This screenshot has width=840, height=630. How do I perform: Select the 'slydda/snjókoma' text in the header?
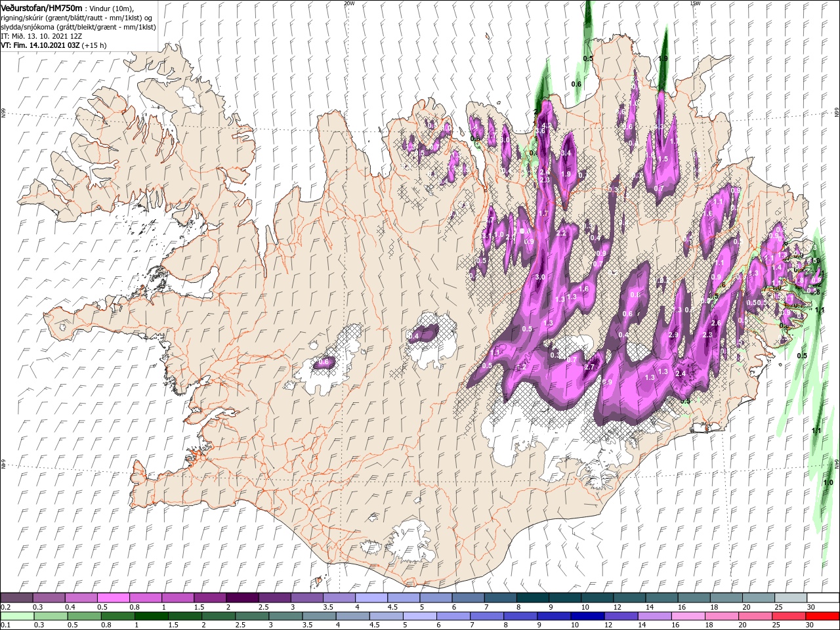click(x=28, y=27)
